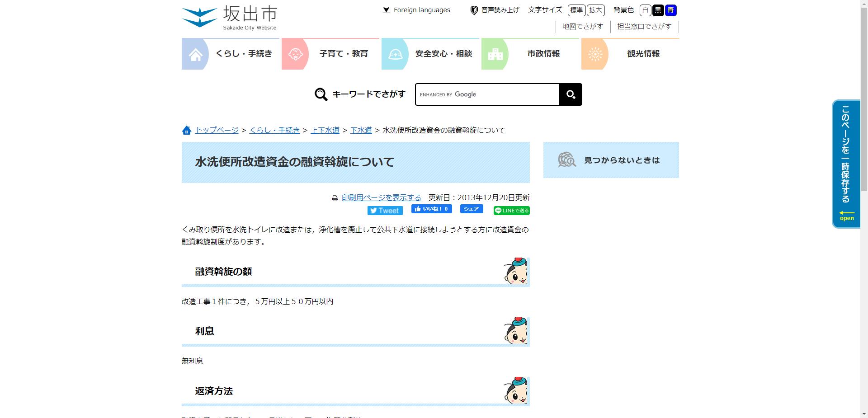Click the home icon in the breadcrumb
The width and height of the screenshot is (868, 418).
186,130
